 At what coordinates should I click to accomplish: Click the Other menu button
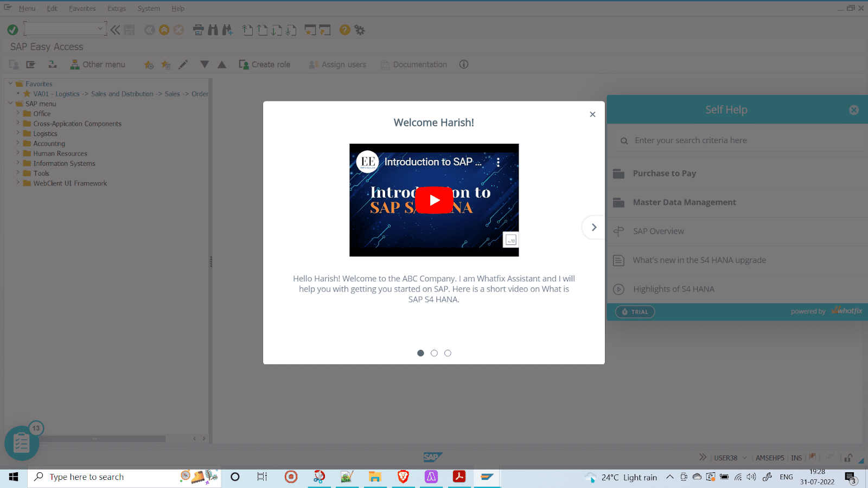tap(98, 65)
